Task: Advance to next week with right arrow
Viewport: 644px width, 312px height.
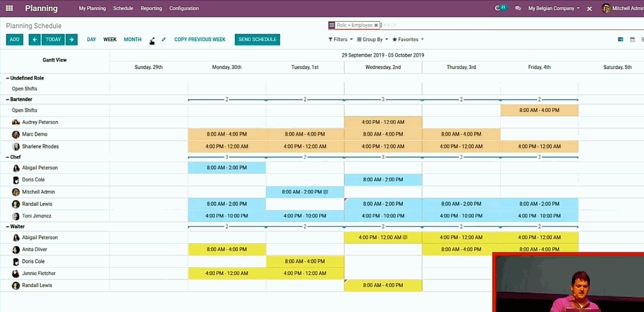Action: tap(72, 40)
